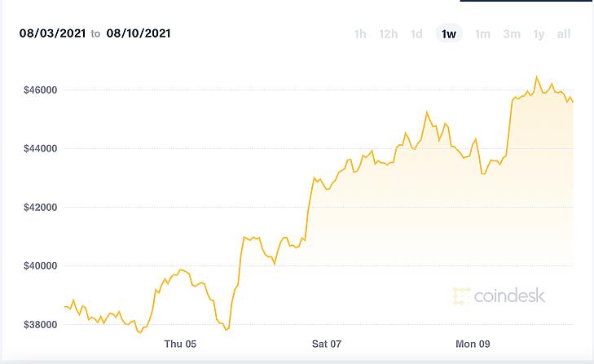Switch chart to 12h range
This screenshot has width=594, height=364.
click(x=389, y=34)
